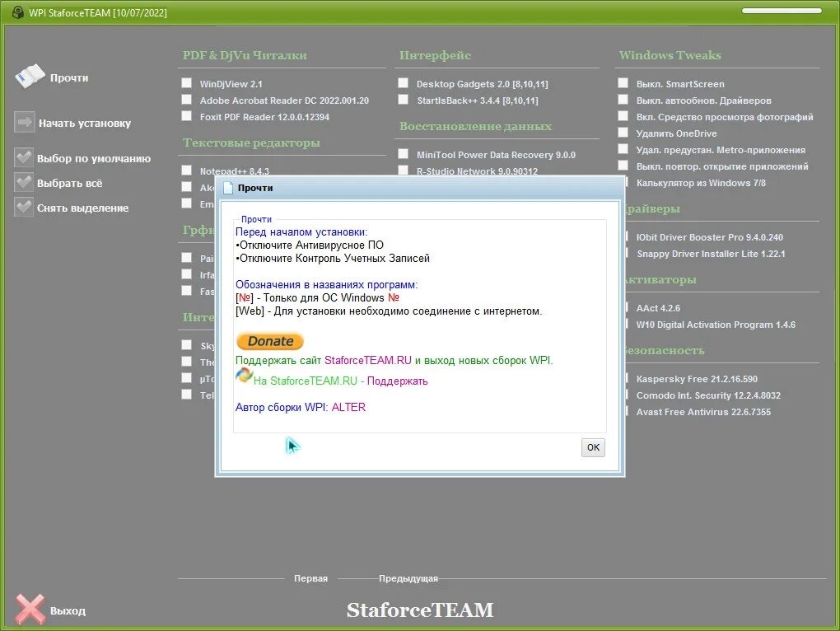
Task: Click the yellow Donate button
Action: coord(270,341)
